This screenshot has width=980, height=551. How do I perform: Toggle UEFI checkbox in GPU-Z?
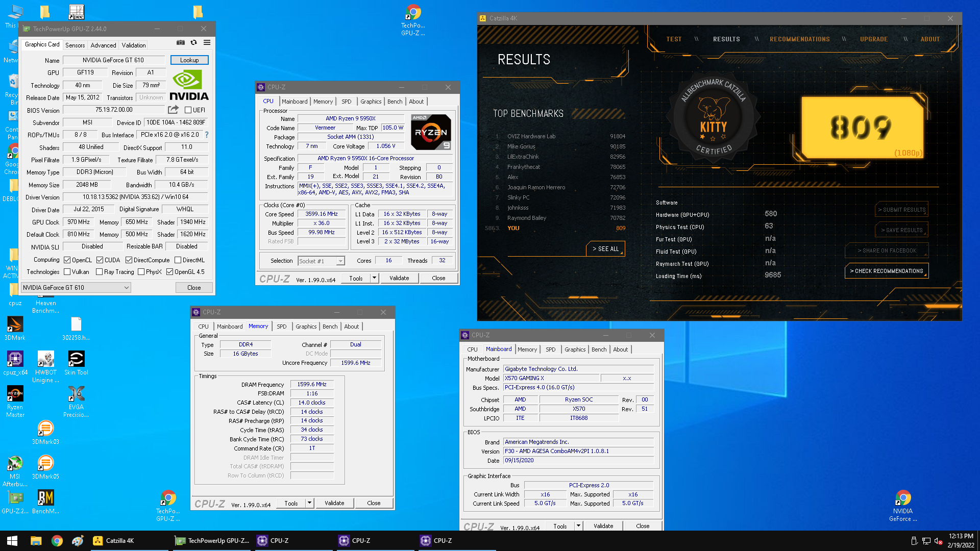click(188, 110)
